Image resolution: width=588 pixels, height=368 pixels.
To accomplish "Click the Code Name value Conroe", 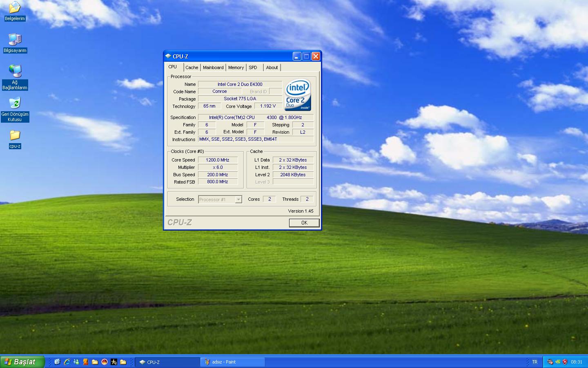I will (x=220, y=91).
